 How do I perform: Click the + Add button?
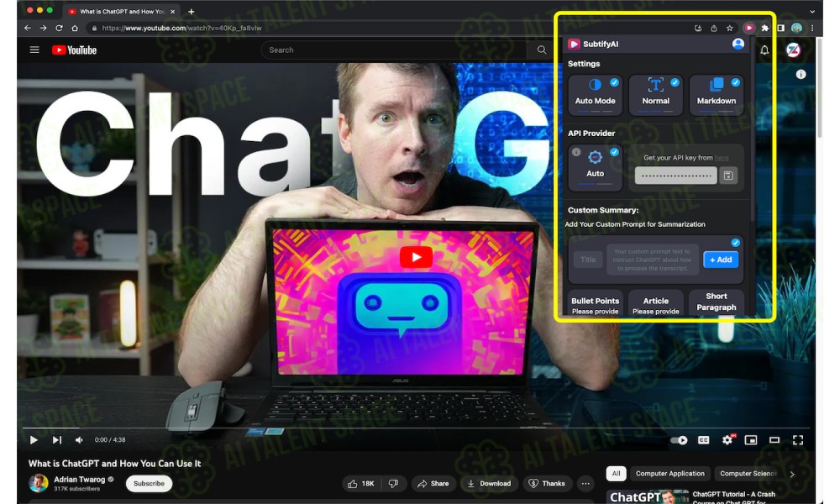721,260
